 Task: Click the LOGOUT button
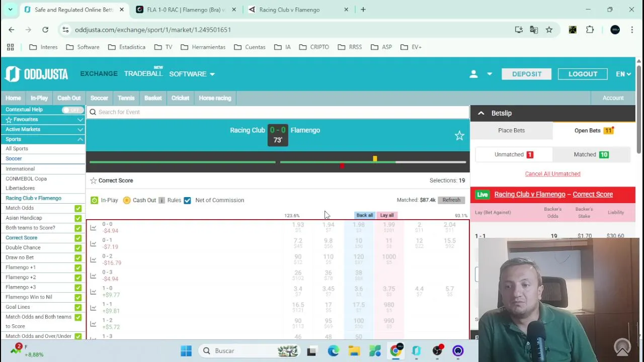coord(583,74)
